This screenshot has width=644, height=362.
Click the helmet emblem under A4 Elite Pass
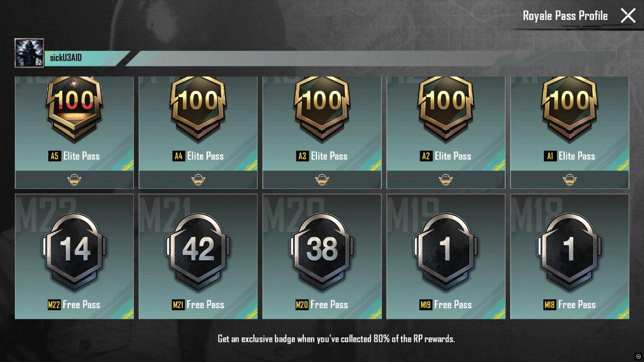(x=198, y=180)
